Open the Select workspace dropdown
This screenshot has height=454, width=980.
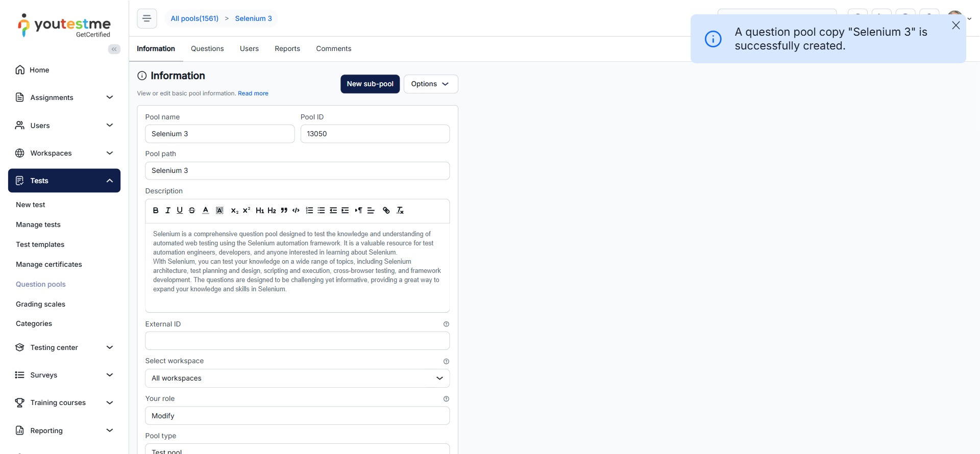point(297,378)
